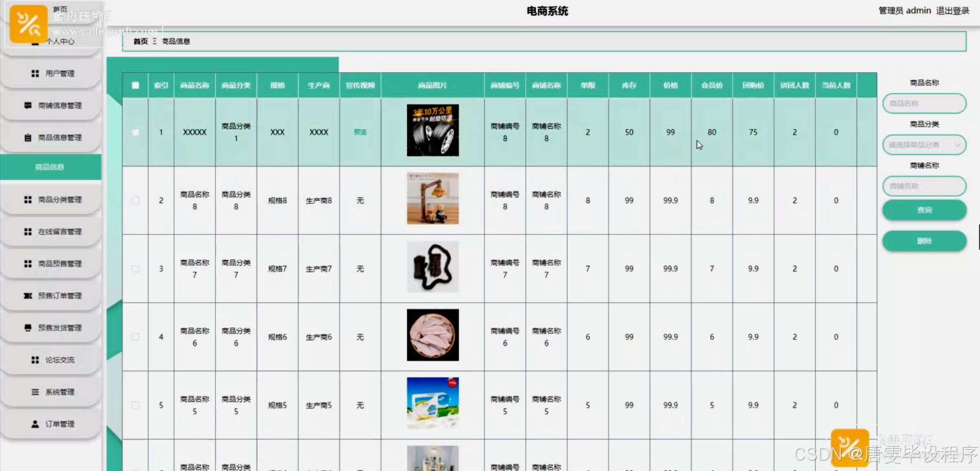Click the 订单管理 person icon
Image resolution: width=980 pixels, height=471 pixels.
35,423
